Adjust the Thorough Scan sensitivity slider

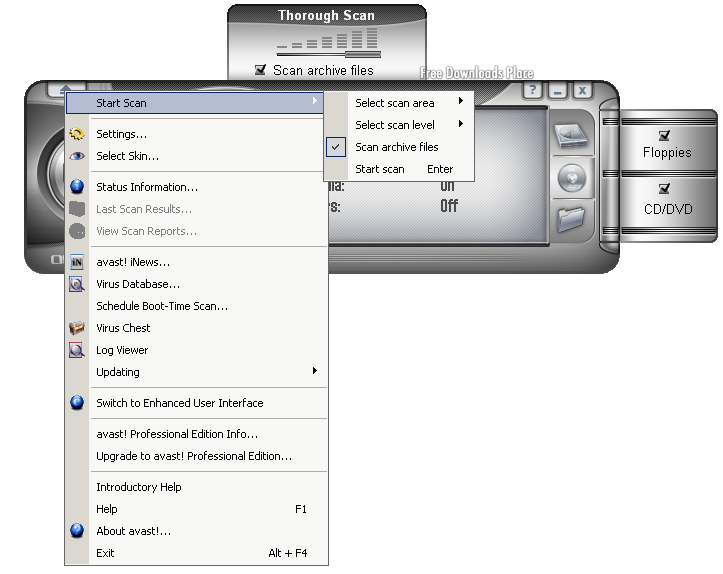[361, 54]
